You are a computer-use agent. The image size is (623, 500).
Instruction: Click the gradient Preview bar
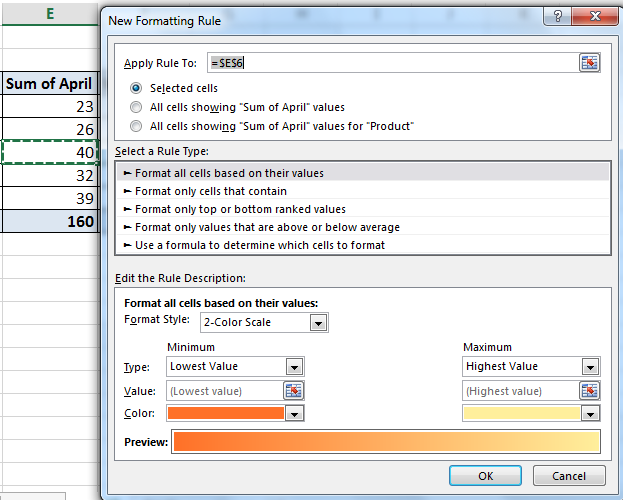point(386,442)
